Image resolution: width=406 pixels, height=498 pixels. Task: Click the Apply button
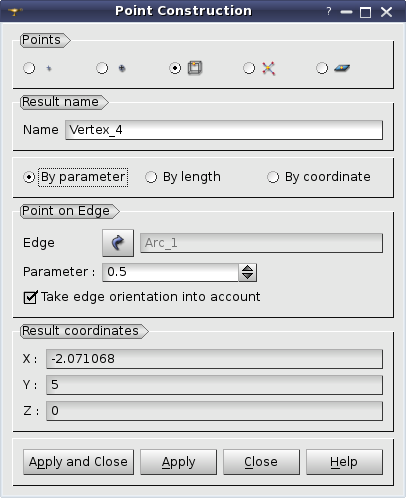pos(178,462)
